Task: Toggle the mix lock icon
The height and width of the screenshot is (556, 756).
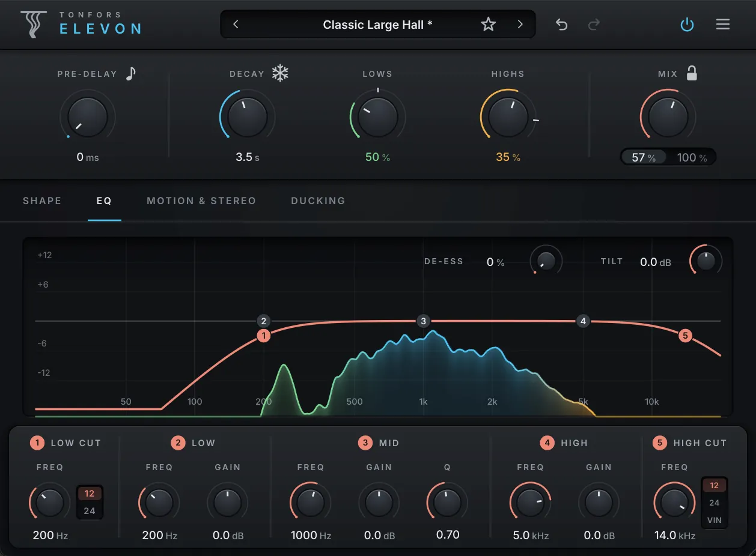Action: [692, 73]
